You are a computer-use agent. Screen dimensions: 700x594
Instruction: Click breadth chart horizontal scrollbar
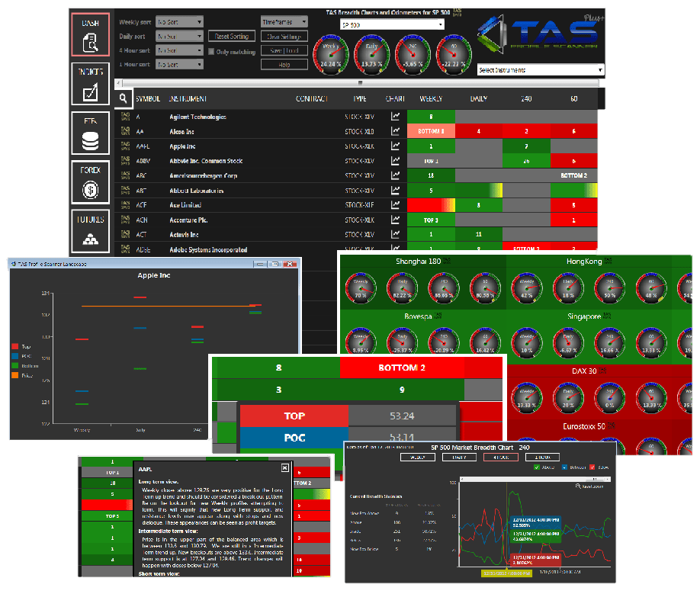pyautogui.click(x=535, y=479)
